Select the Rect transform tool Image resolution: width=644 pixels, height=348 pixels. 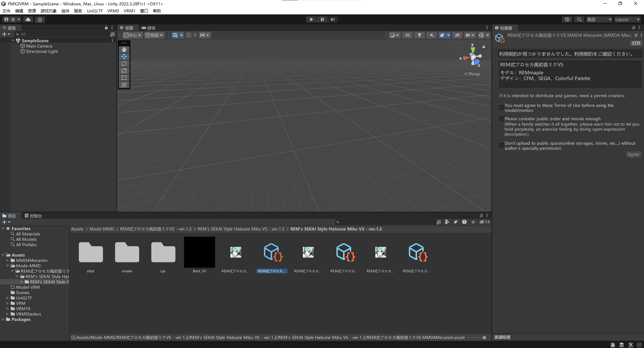coord(124,78)
